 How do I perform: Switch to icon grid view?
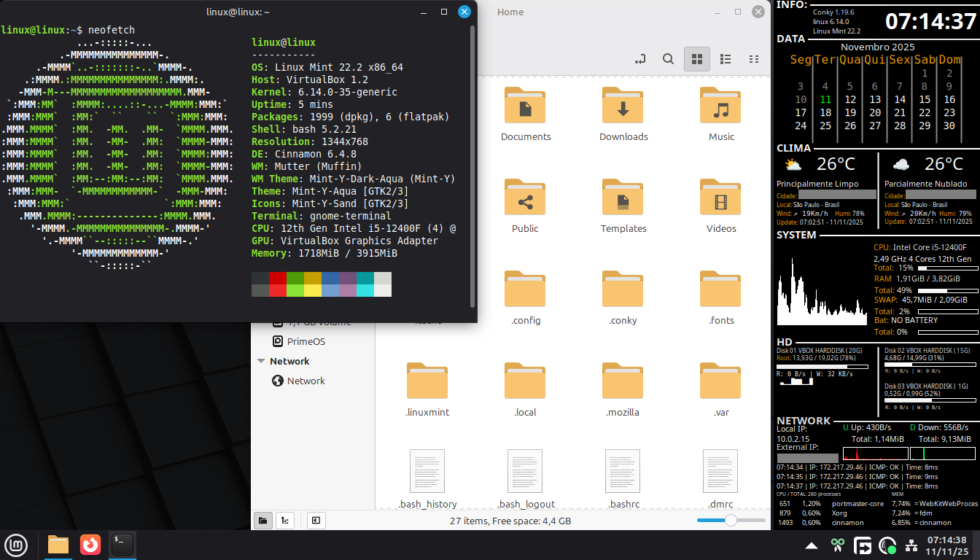coord(696,59)
